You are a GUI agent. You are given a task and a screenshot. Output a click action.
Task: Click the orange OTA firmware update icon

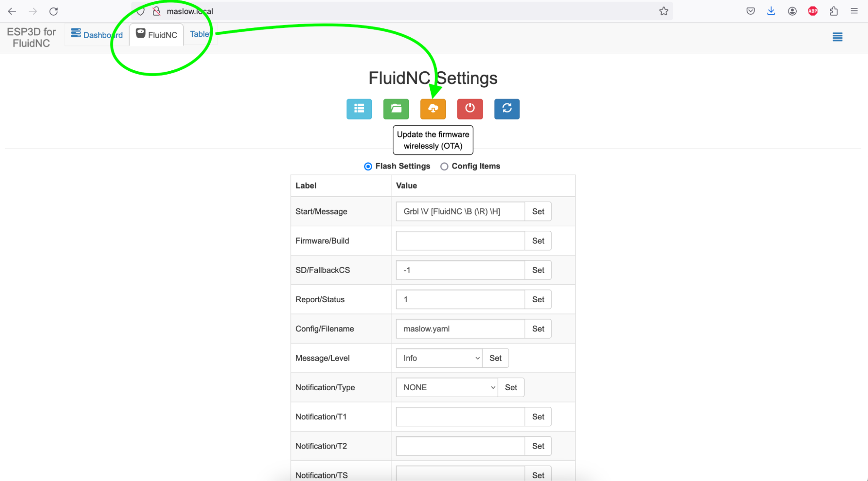pos(433,109)
